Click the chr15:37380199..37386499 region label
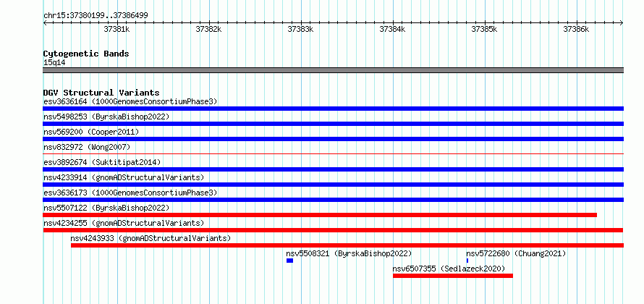The height and width of the screenshot is (304, 644). click(x=96, y=16)
